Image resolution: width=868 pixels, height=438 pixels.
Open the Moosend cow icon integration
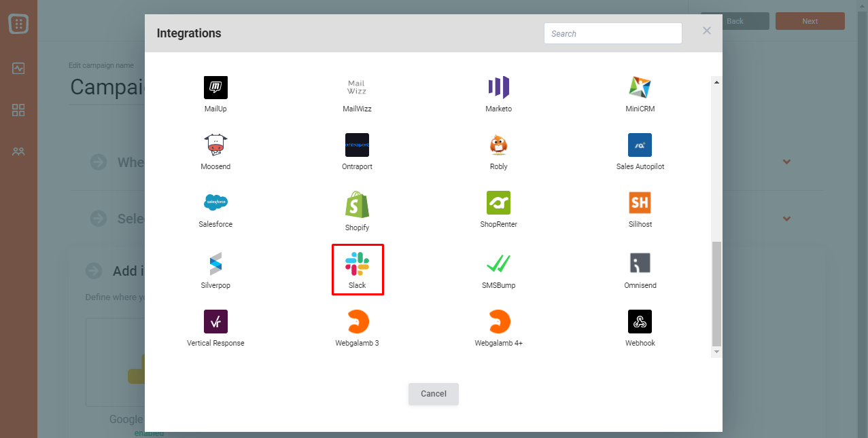point(215,145)
